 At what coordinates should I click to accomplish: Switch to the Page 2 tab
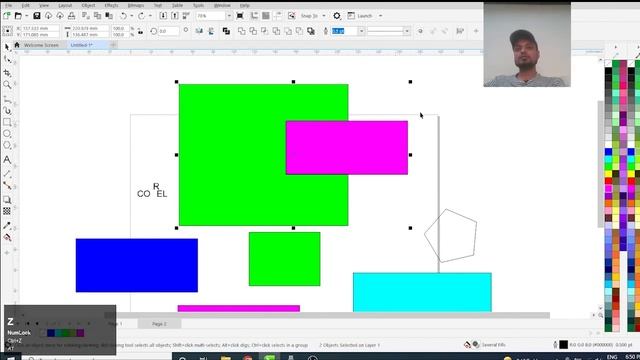coord(159,324)
